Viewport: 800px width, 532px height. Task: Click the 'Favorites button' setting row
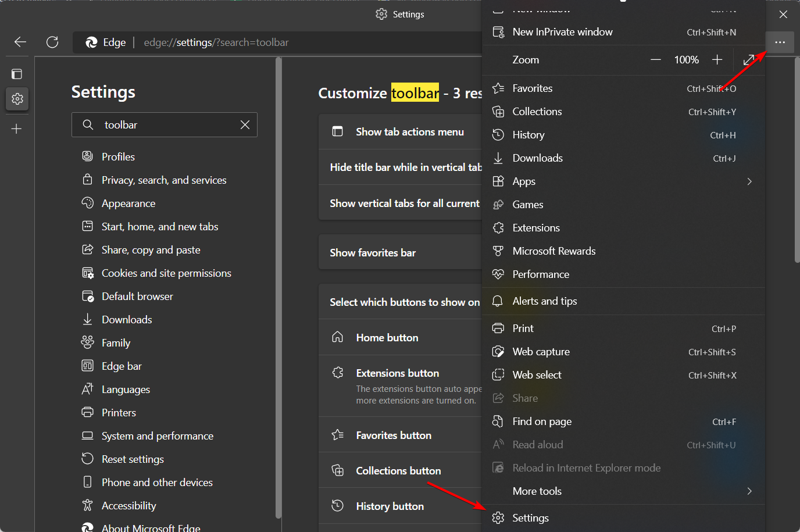pyautogui.click(x=401, y=435)
